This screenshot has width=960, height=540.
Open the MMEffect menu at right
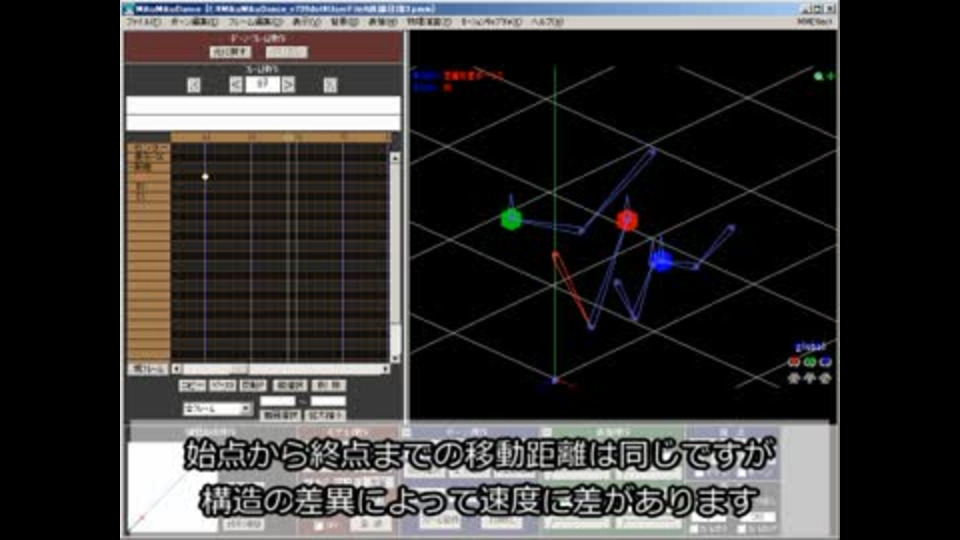[815, 22]
